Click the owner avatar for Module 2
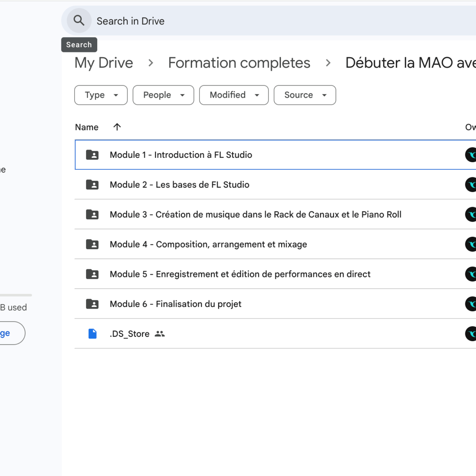Viewport: 476px width, 476px height. (x=471, y=185)
